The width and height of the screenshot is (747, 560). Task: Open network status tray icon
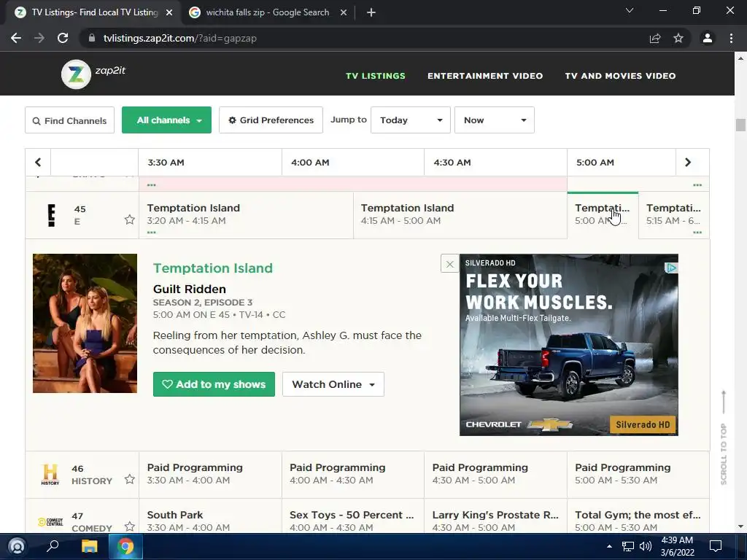coord(628,546)
